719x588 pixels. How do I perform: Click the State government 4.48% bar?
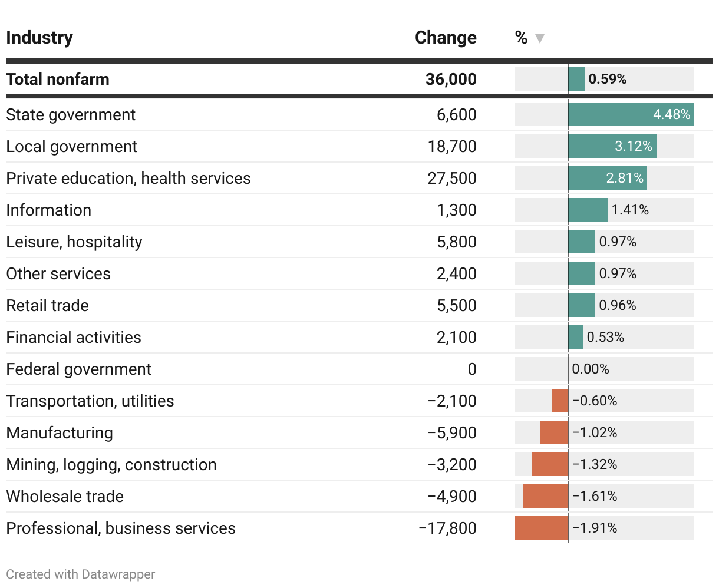[x=631, y=114]
